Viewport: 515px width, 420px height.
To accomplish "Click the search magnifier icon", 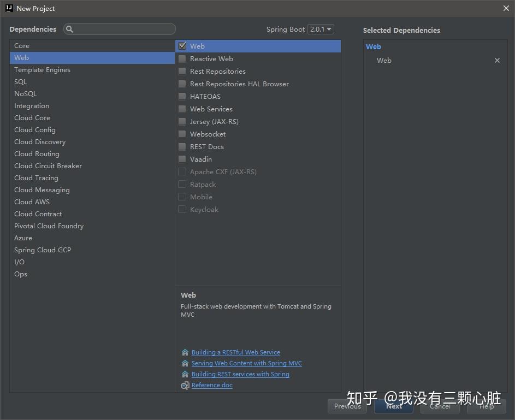I will pos(69,29).
